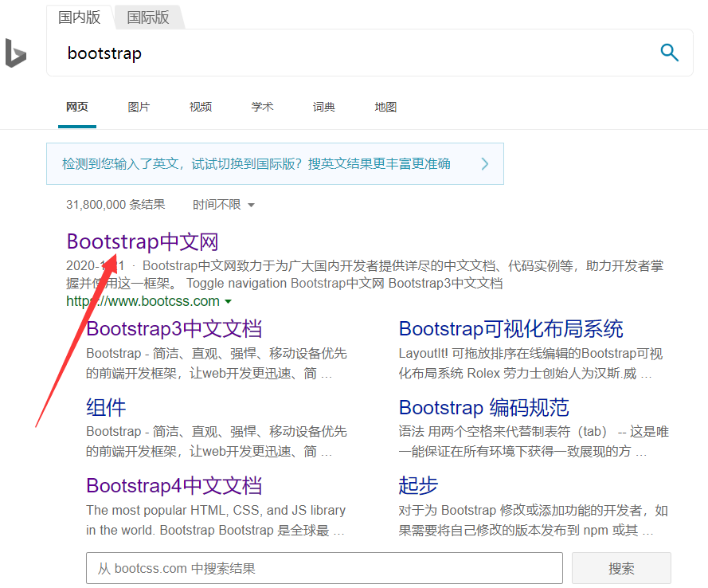Click the 搜索 site search button
This screenshot has height=588, width=708.
point(621,568)
